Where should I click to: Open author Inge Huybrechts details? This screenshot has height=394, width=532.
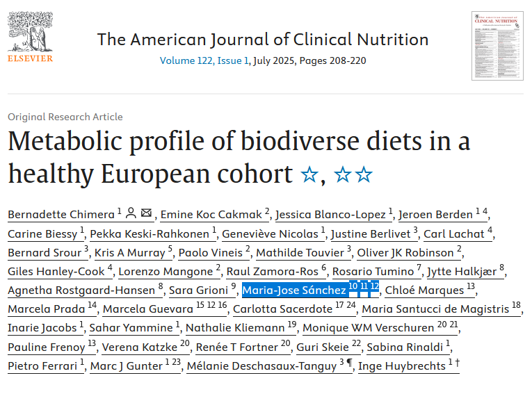[x=403, y=366]
